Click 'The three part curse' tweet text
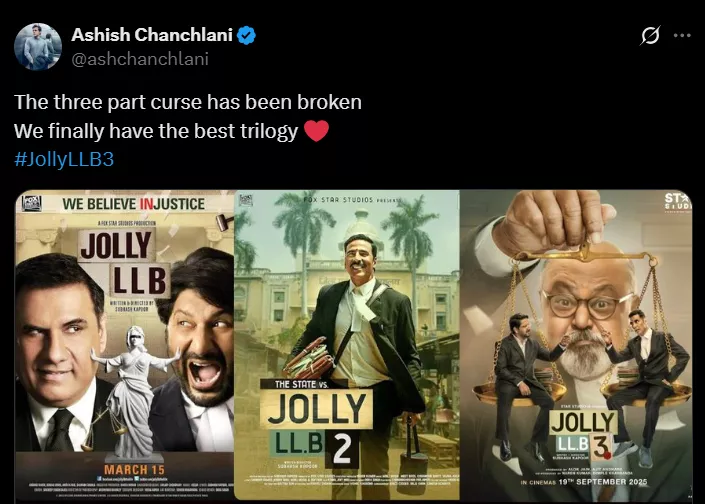 tap(187, 102)
